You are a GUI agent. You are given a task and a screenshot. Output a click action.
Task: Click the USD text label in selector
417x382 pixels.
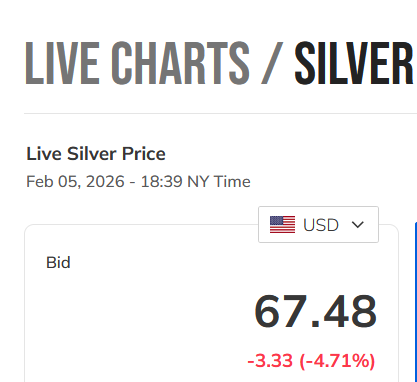pyautogui.click(x=321, y=225)
